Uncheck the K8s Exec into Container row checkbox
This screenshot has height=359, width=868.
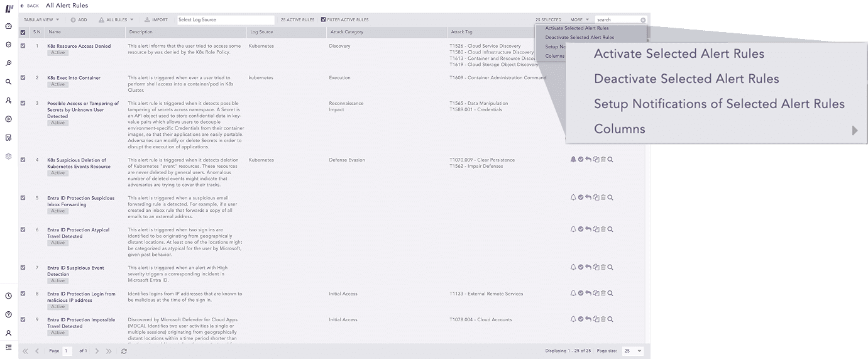coord(23,78)
